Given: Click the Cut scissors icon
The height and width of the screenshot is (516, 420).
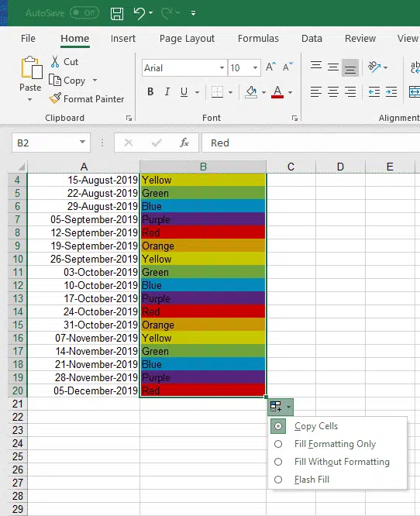Looking at the screenshot, I should (55, 61).
